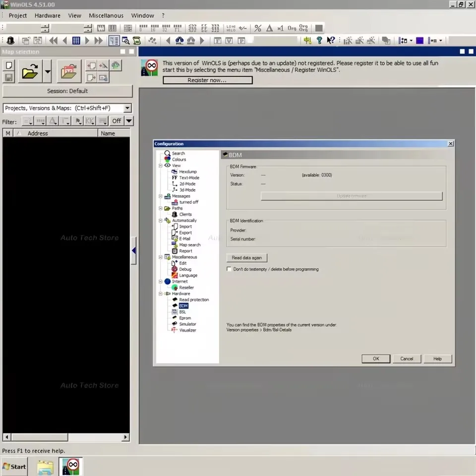Screen dimensions: 476x476
Task: Check Don't do testempty / delete before programming
Action: (229, 269)
